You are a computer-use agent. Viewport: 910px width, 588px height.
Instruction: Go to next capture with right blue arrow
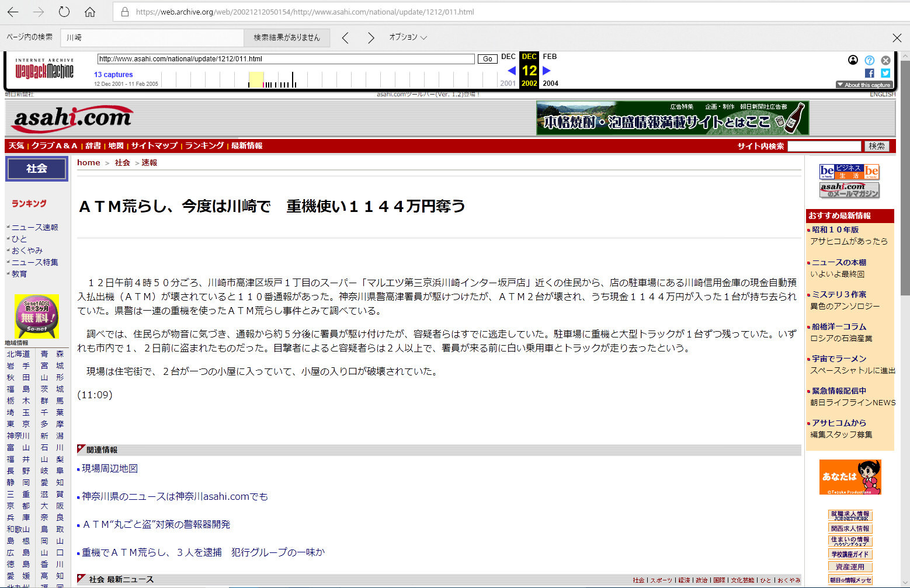pyautogui.click(x=547, y=71)
